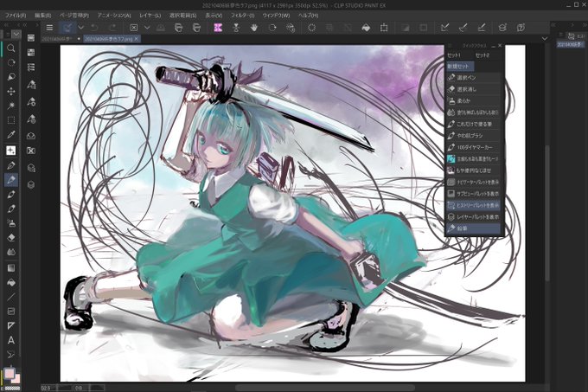Viewport: 588px width, 392px height.
Task: Open tool palette dropdown chevron at top-left
Action: [x=16, y=34]
